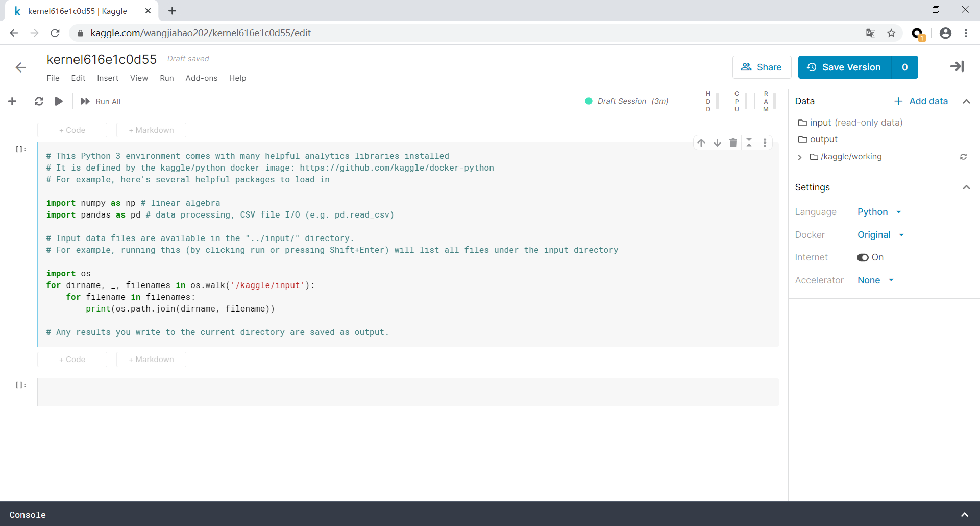The image size is (980, 526).
Task: Click the CPU usage meter
Action: 741,101
